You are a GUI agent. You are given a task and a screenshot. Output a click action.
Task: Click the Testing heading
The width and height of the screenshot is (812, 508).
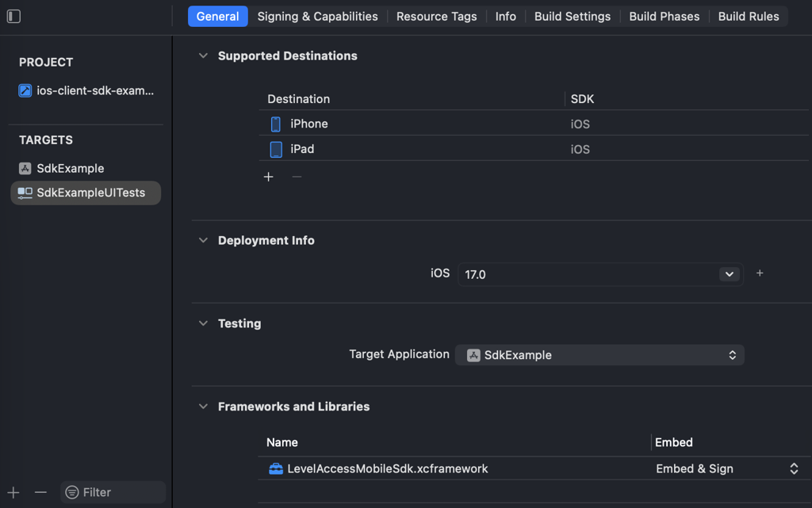point(239,323)
